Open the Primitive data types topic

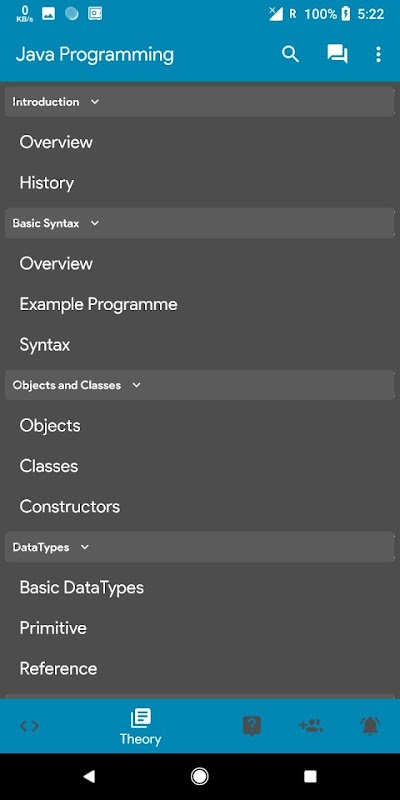click(53, 628)
